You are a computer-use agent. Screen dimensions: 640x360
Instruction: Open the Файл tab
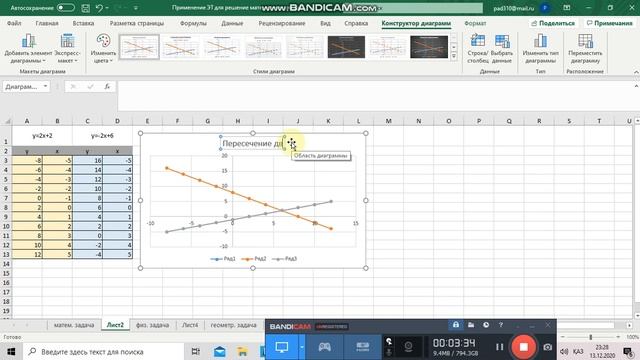pos(14,23)
